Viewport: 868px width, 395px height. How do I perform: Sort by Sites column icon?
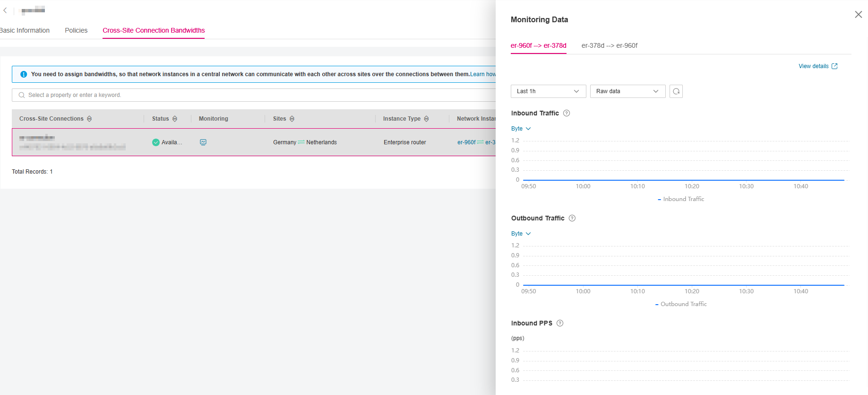click(292, 119)
